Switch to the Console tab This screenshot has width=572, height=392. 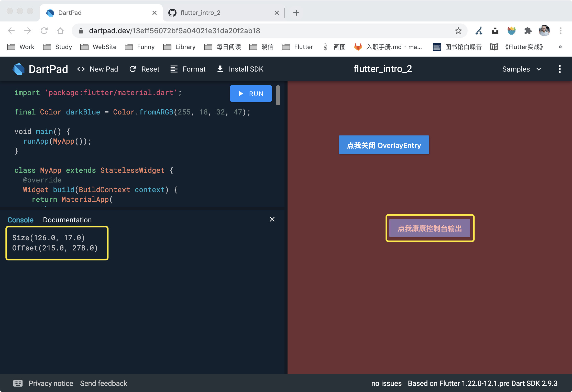[x=20, y=219]
